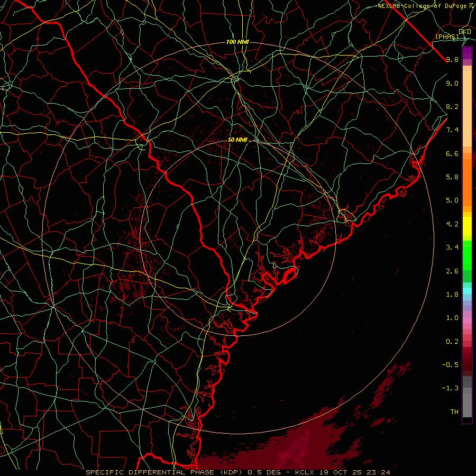Click the 50 NMI range ring label

(x=237, y=140)
